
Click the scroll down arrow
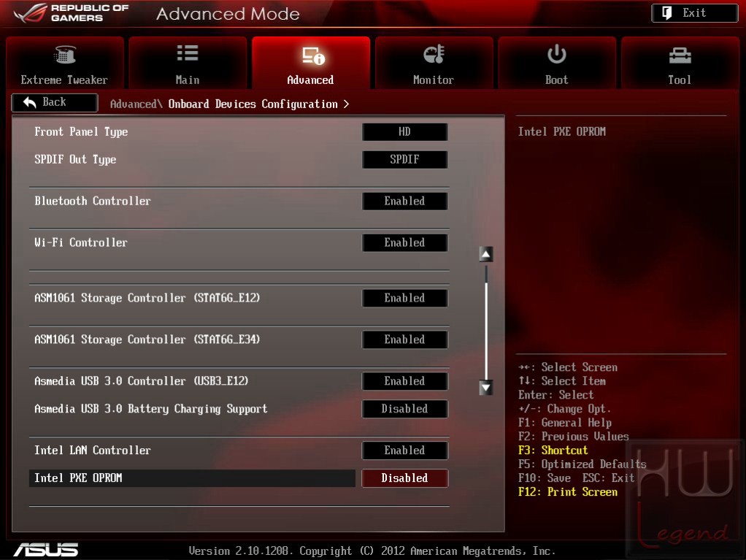click(485, 388)
